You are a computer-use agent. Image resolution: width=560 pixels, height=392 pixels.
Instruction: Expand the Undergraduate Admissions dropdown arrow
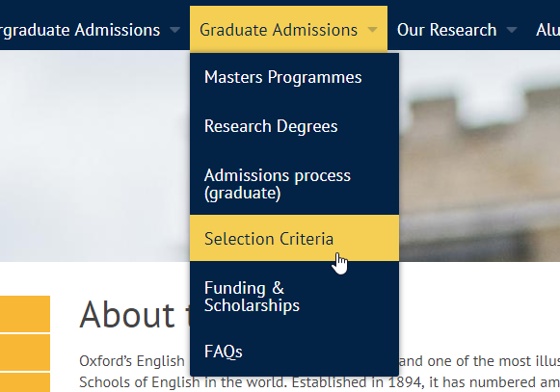coord(174,30)
